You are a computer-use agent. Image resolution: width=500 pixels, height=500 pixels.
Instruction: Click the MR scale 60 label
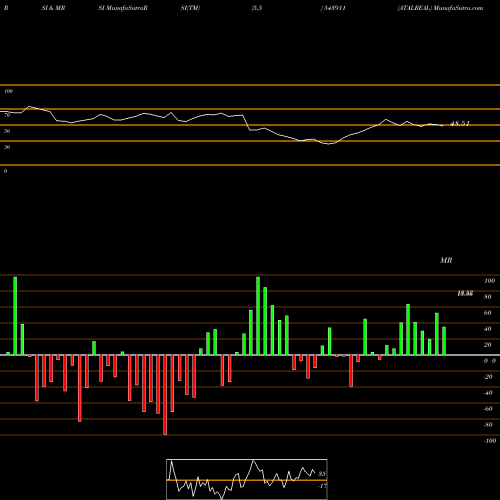point(488,313)
